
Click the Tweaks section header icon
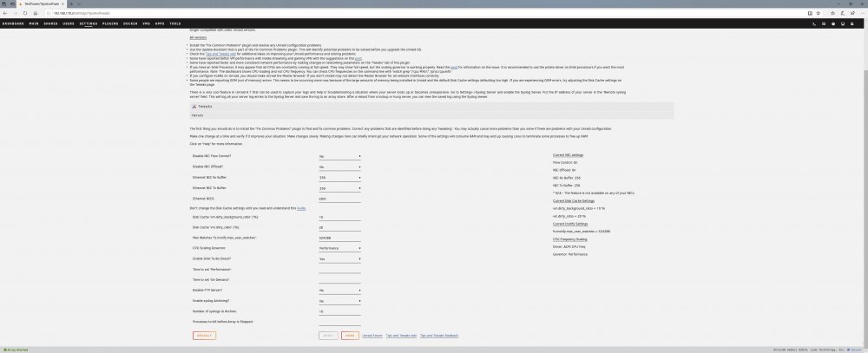coord(194,106)
